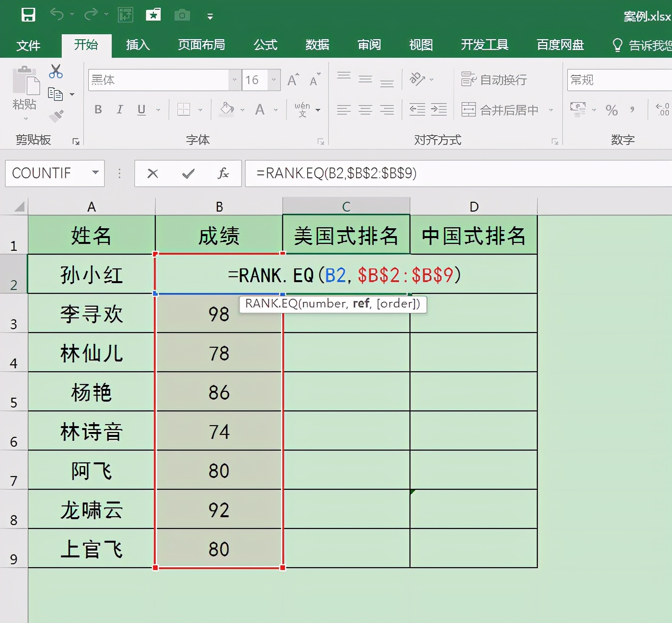Undo the last action
The height and width of the screenshot is (623, 672).
coord(57,15)
